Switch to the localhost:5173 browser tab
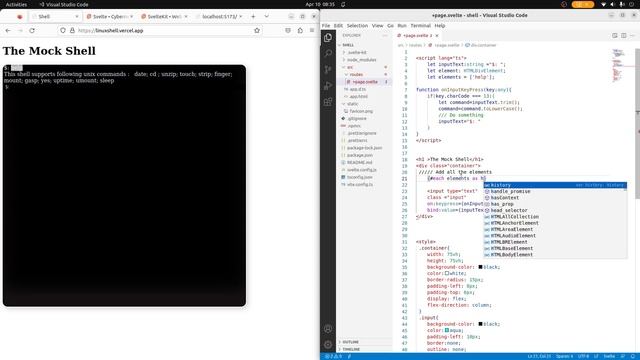This screenshot has width=640, height=360. point(218,16)
